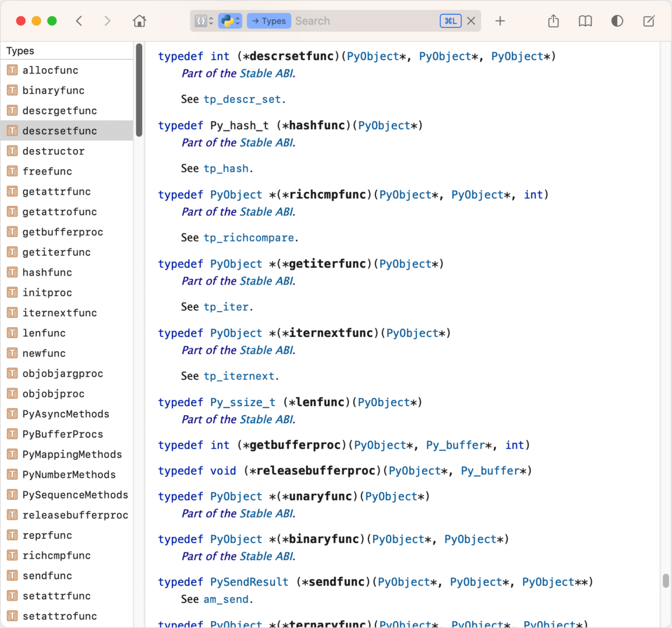Select descrgetfunc in the sidebar
Viewport: 672px width, 628px height.
point(67,111)
